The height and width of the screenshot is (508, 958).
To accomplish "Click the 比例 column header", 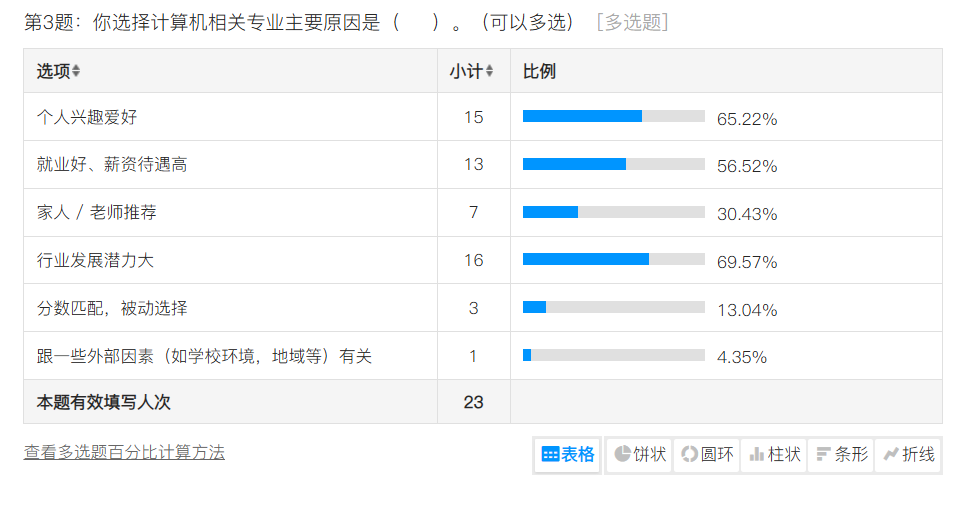I will pos(539,71).
